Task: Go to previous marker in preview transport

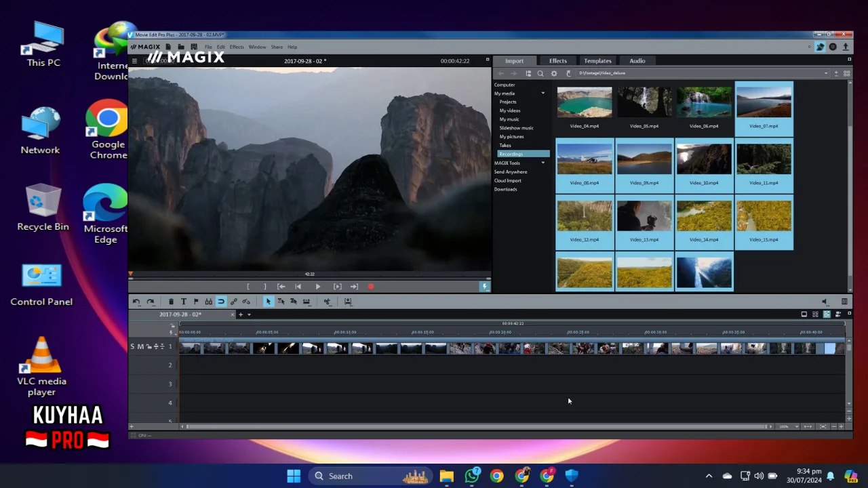Action: pyautogui.click(x=298, y=287)
